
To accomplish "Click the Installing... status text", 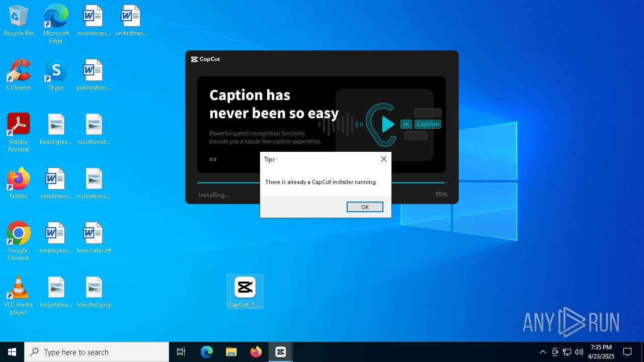I will (214, 195).
